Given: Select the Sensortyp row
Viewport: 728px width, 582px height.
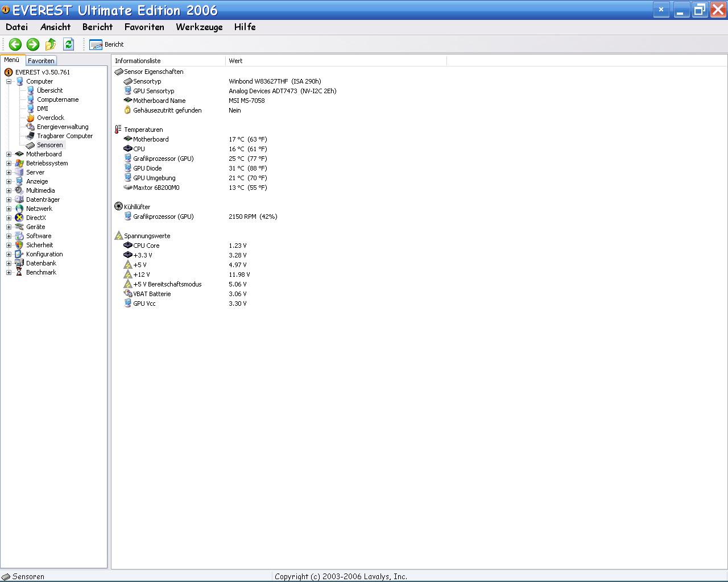Looking at the screenshot, I should tap(222, 81).
